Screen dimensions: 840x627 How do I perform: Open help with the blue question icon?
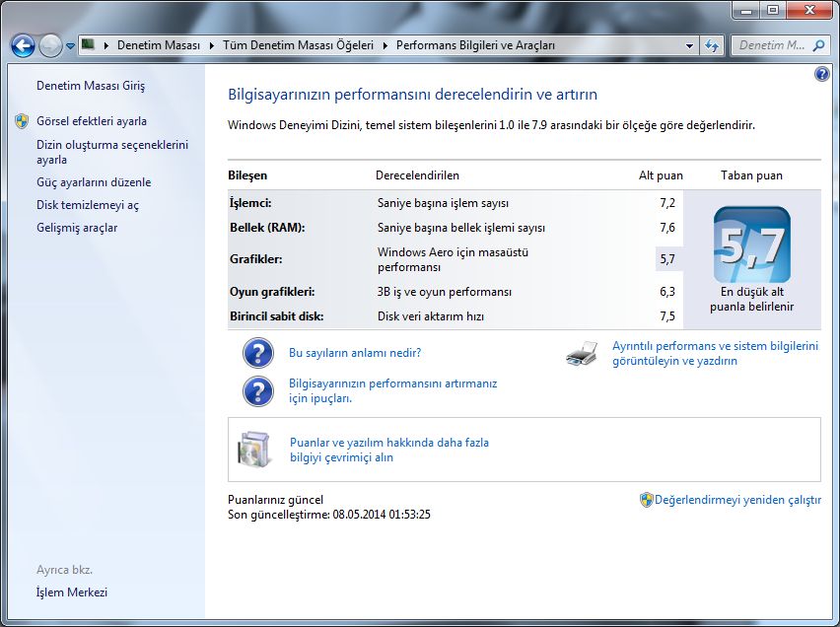pos(822,73)
